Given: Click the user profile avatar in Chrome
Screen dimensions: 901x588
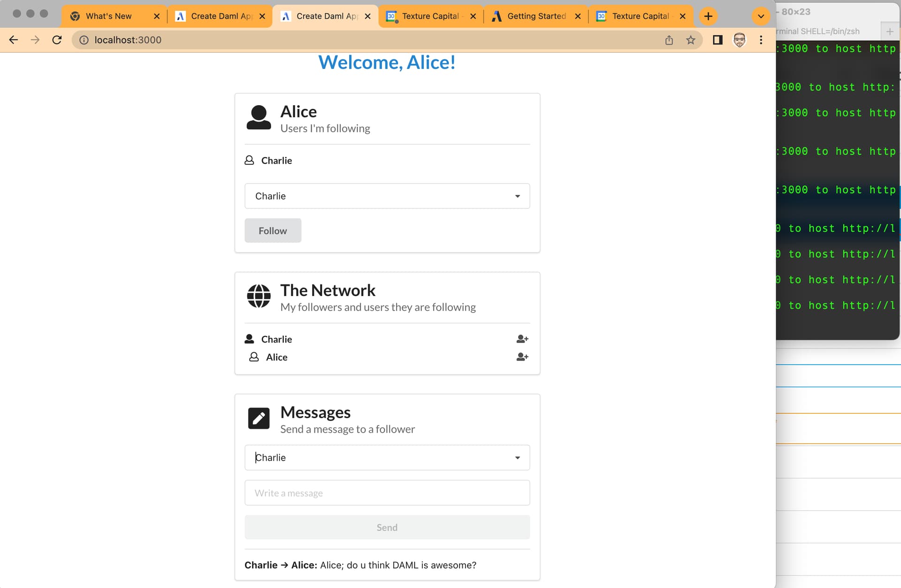Looking at the screenshot, I should click(x=739, y=40).
